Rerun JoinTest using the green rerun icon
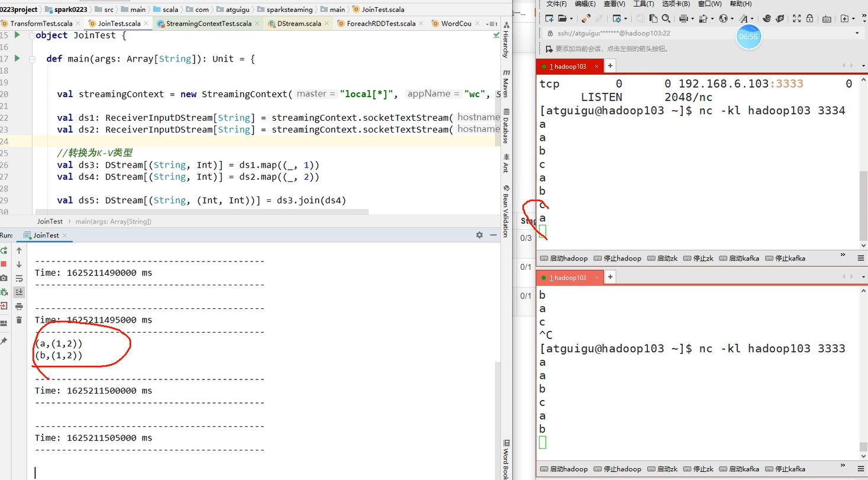868x480 pixels. (x=4, y=250)
